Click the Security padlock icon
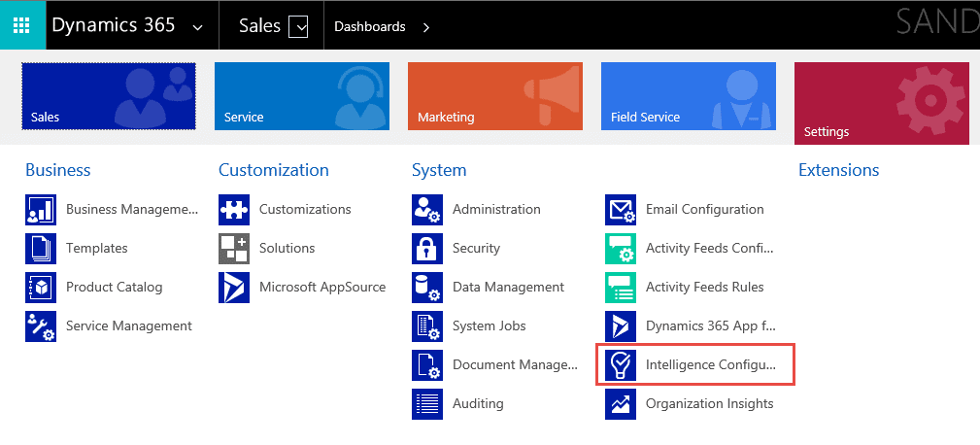This screenshot has width=980, height=445. coord(427,248)
